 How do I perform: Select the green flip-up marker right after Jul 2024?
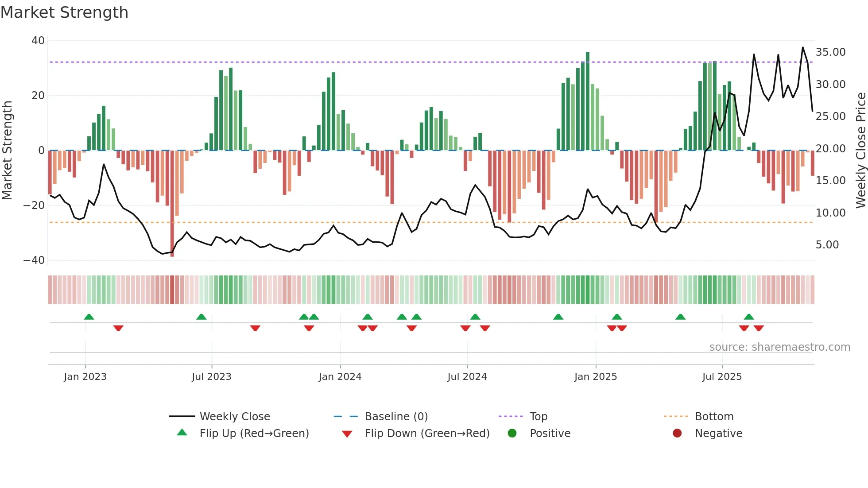coord(475,317)
